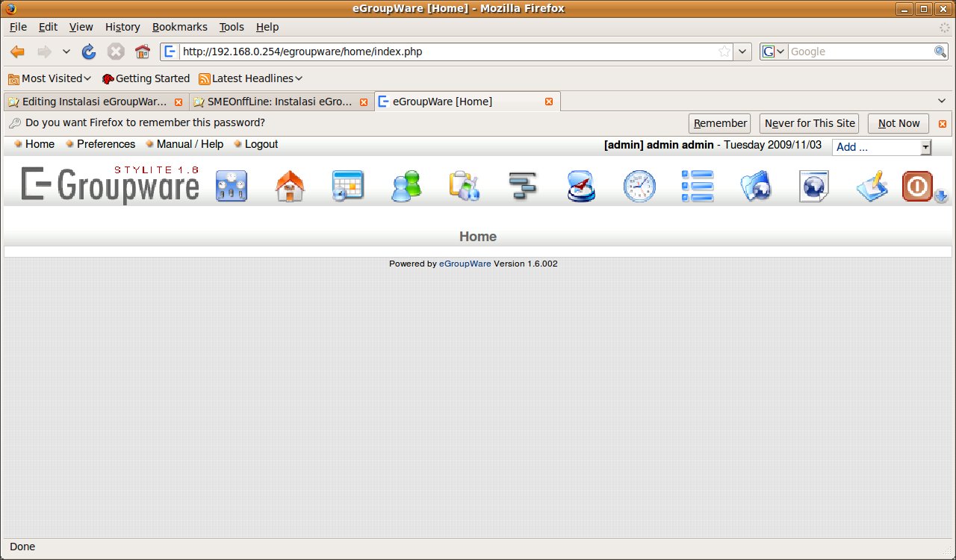This screenshot has height=560, width=956.
Task: Switch to the SMEOnffLine tab
Action: pos(282,102)
